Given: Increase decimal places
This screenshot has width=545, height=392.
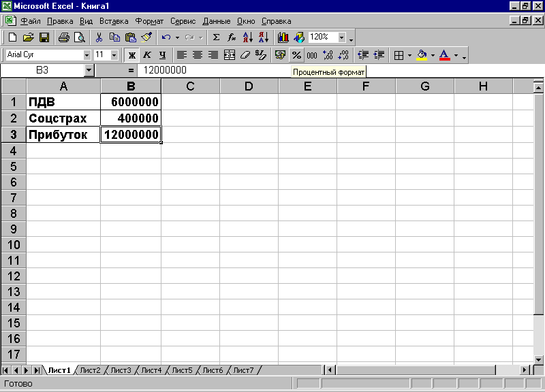Looking at the screenshot, I should coord(328,55).
